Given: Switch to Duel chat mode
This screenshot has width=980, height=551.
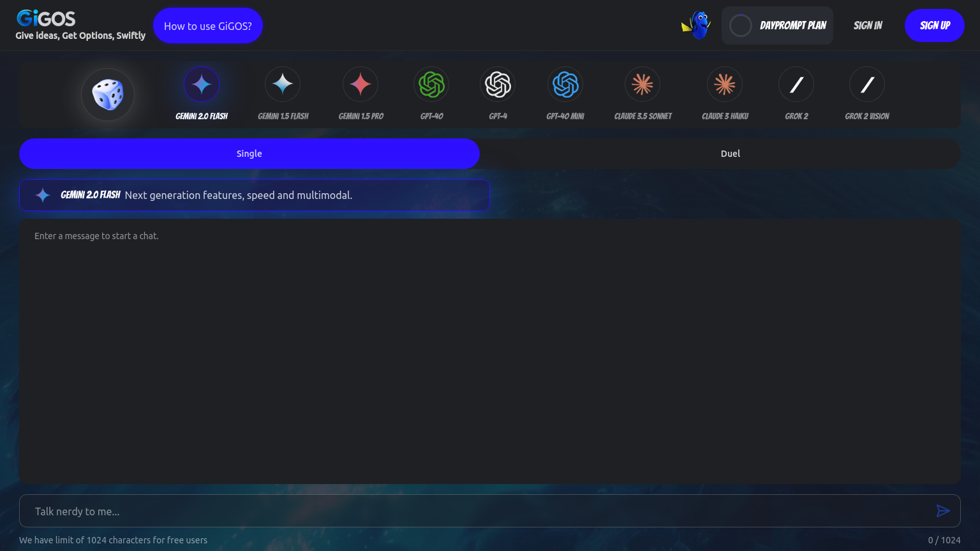Looking at the screenshot, I should click(x=730, y=154).
